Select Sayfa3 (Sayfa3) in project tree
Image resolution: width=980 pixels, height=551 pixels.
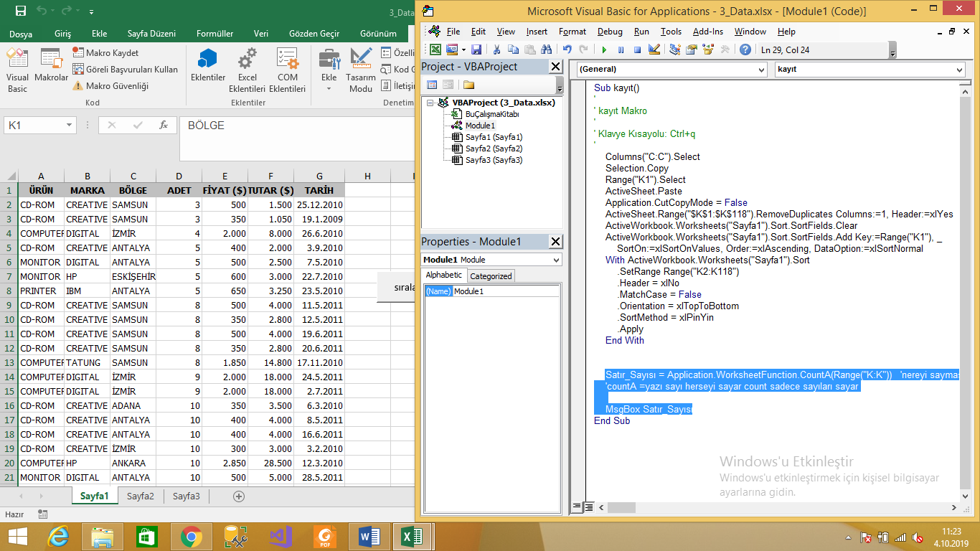(494, 160)
